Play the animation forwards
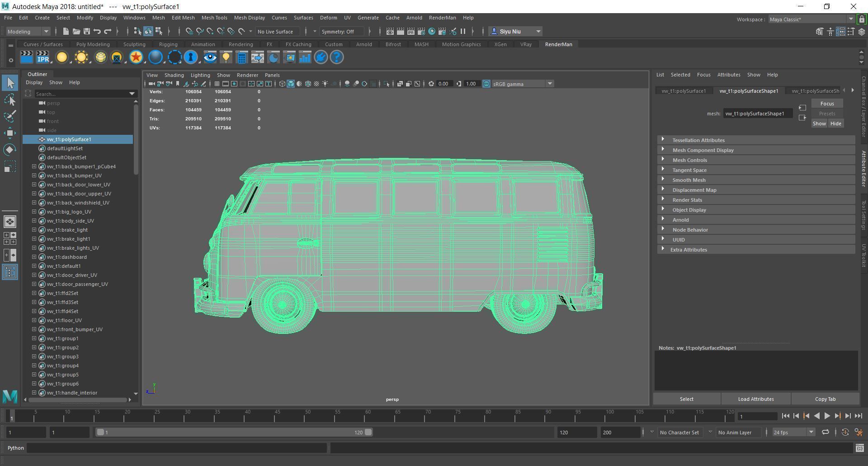Screen dimensions: 868x466 [x=827, y=416]
